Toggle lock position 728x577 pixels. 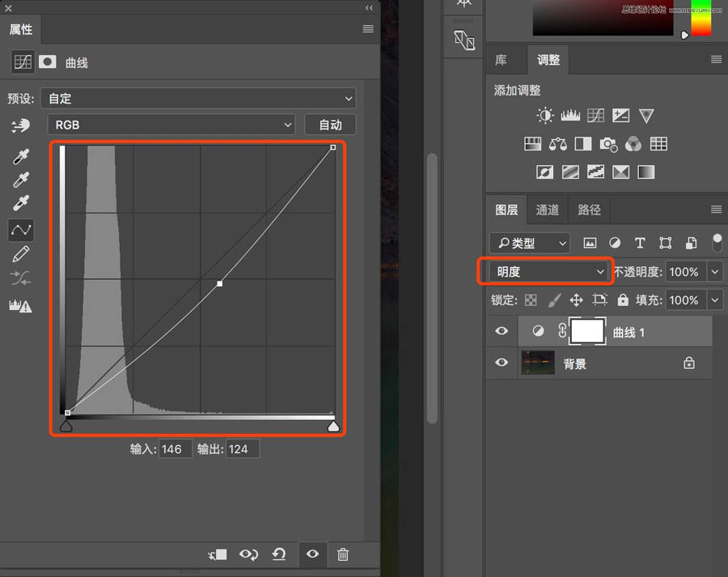point(576,300)
